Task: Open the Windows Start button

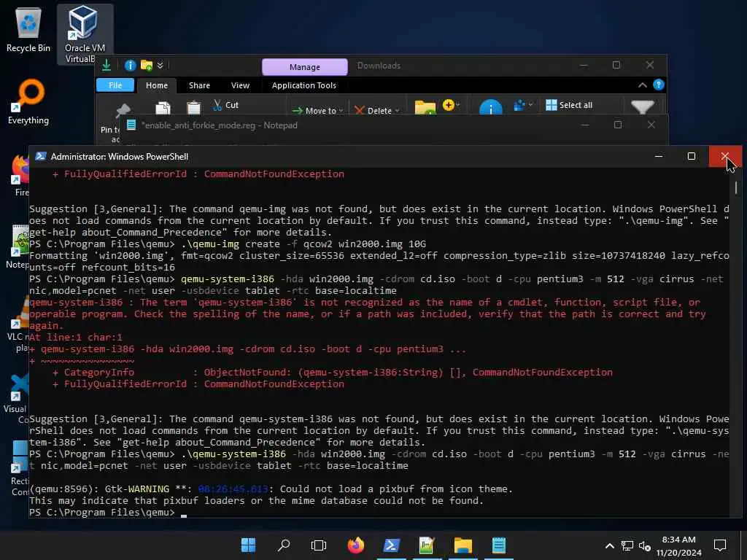Action: coord(248,545)
